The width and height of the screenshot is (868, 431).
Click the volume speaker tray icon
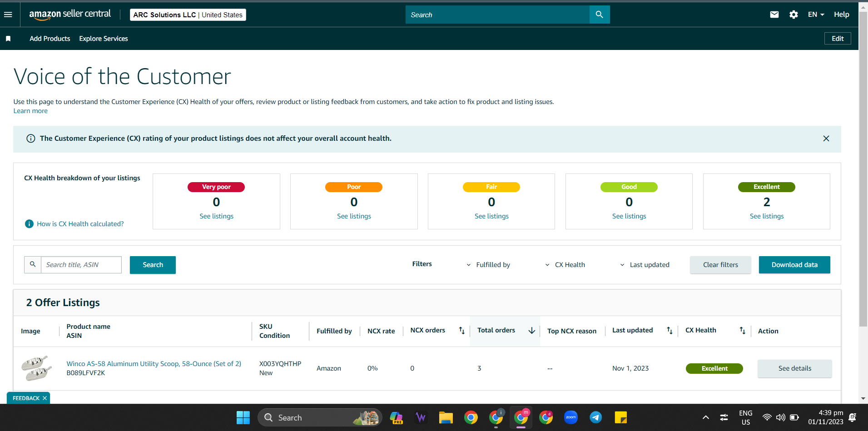coord(781,417)
